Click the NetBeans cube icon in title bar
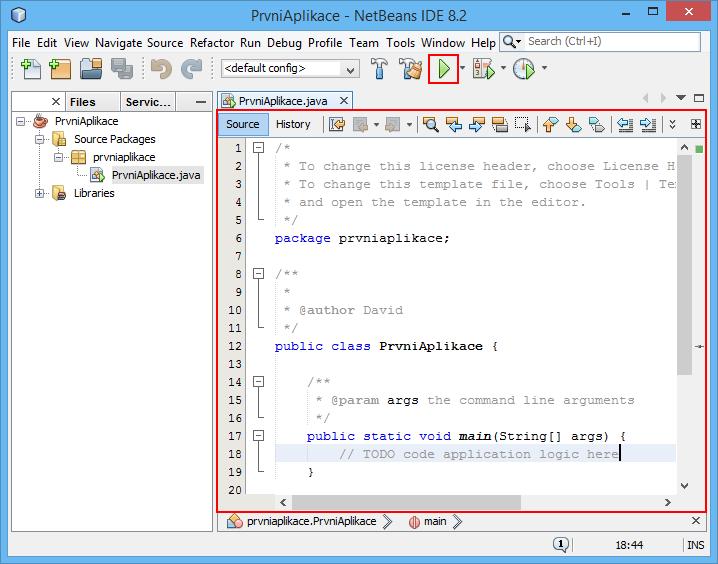This screenshot has width=718, height=564. [x=18, y=16]
